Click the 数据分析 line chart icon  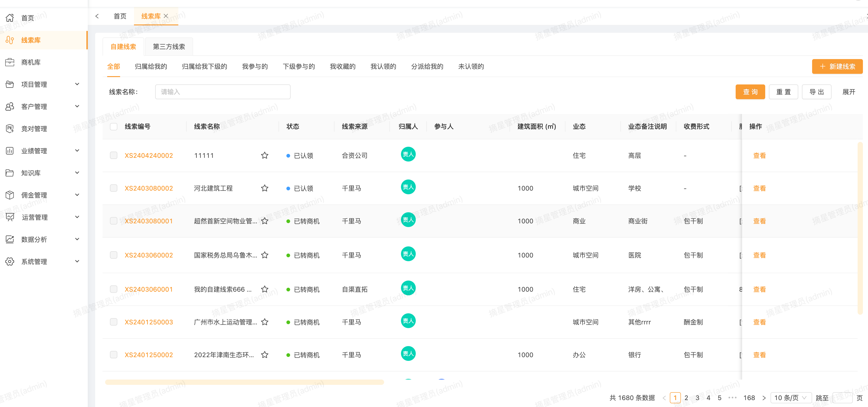(10, 239)
